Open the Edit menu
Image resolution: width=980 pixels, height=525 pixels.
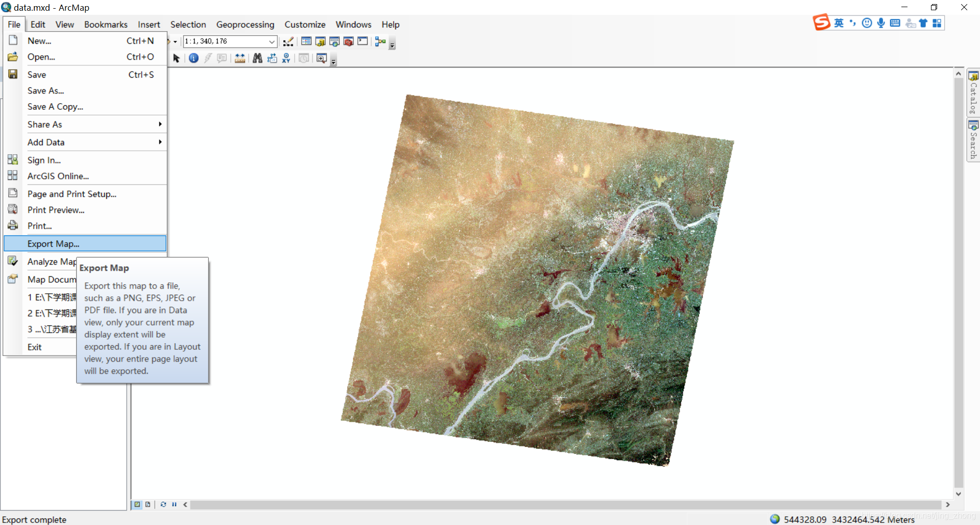[38, 25]
